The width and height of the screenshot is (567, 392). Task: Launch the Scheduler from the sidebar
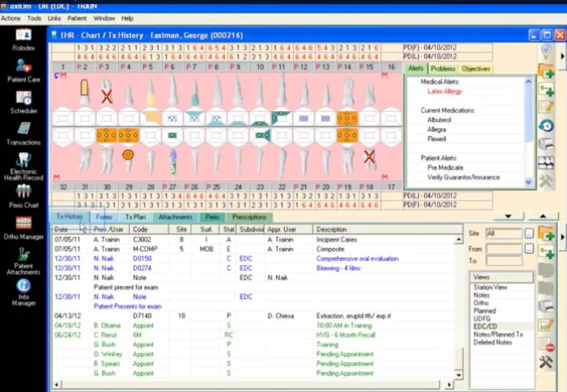pyautogui.click(x=23, y=103)
